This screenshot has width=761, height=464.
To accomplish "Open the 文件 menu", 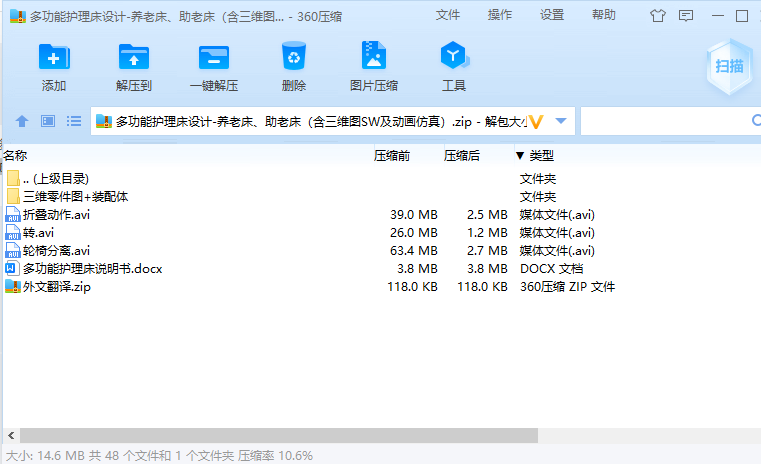I will tap(447, 15).
